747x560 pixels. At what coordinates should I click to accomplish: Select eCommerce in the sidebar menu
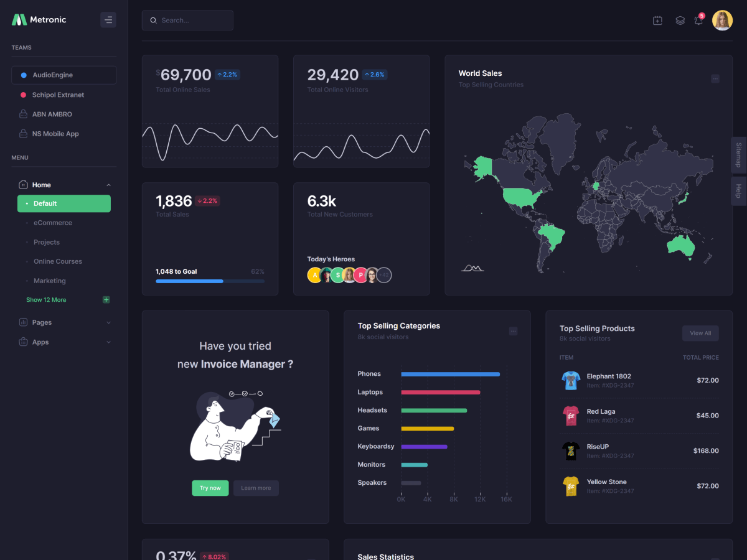tap(53, 223)
